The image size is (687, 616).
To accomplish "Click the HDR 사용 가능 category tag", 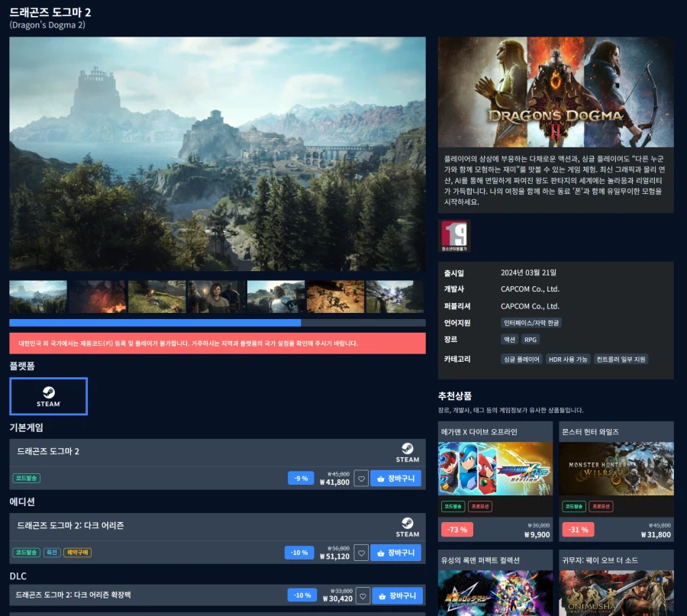I will click(568, 360).
